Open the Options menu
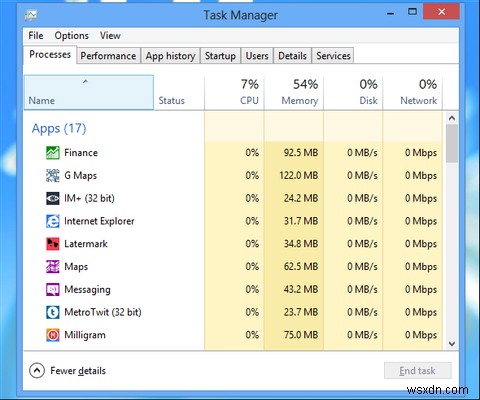This screenshot has width=480, height=400. (72, 36)
